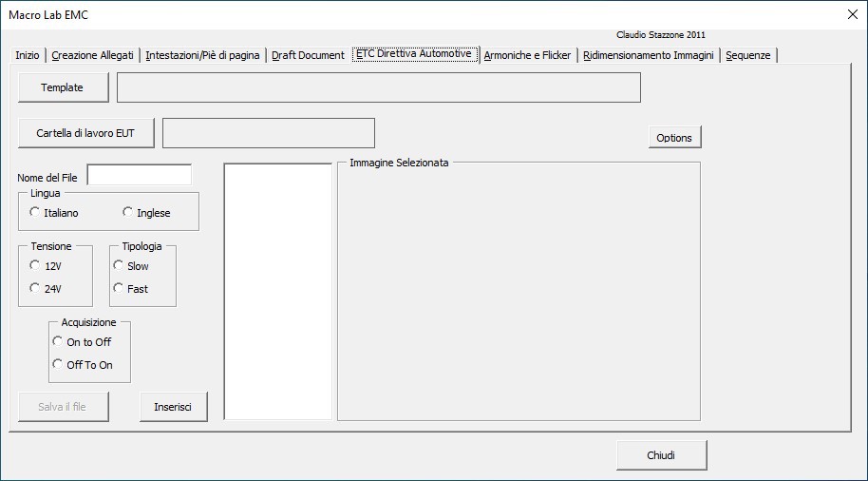This screenshot has height=481, width=868.
Task: Switch to the Inizio tab
Action: tap(28, 55)
